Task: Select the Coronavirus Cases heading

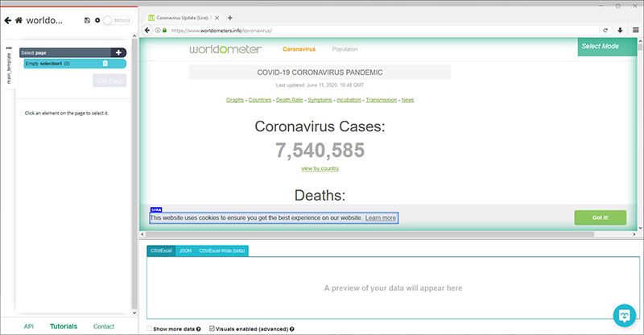Action: tap(320, 126)
